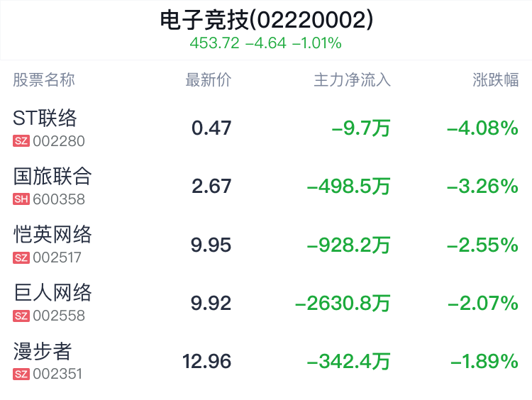The image size is (532, 400).
Task: Click SZ badge beside code 002558
Action: [x=21, y=316]
